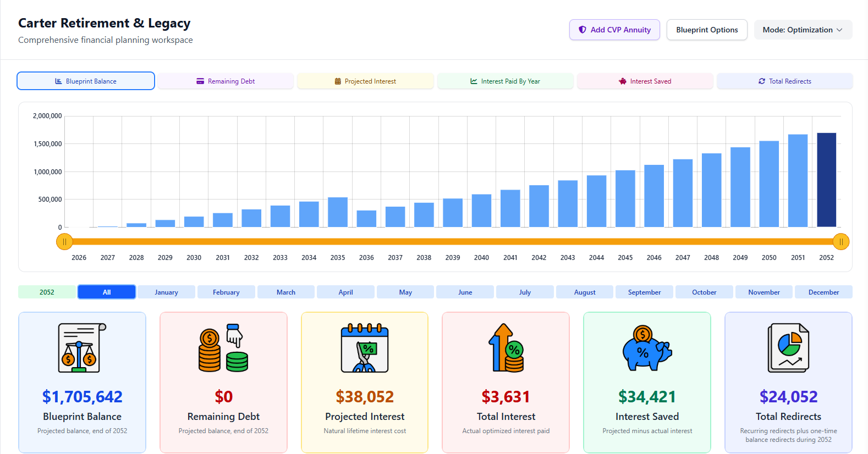The height and width of the screenshot is (454, 868).
Task: Click the blue piggy bank illustration on Interest Saved
Action: [x=647, y=348]
